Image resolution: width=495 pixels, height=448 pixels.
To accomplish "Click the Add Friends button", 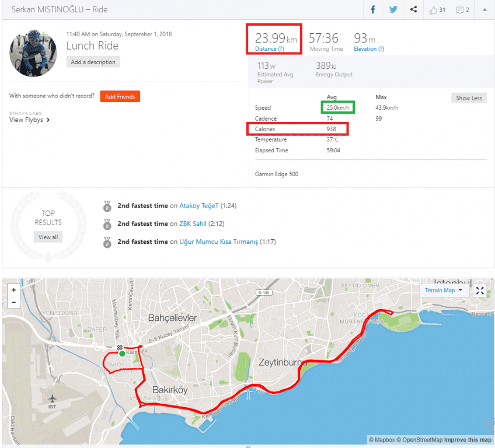I will click(x=120, y=96).
